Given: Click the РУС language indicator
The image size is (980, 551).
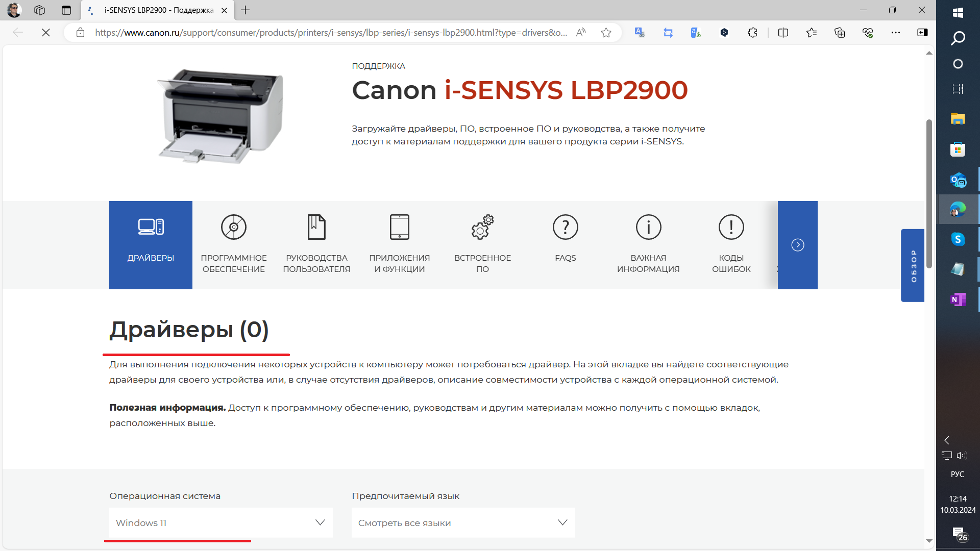Looking at the screenshot, I should click(x=958, y=474).
